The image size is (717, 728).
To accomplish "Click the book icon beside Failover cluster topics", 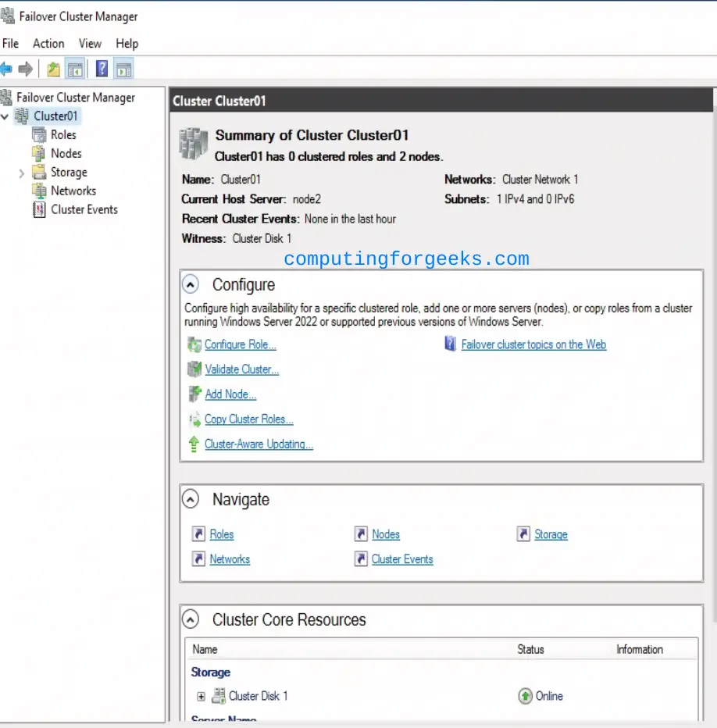I will pyautogui.click(x=451, y=344).
